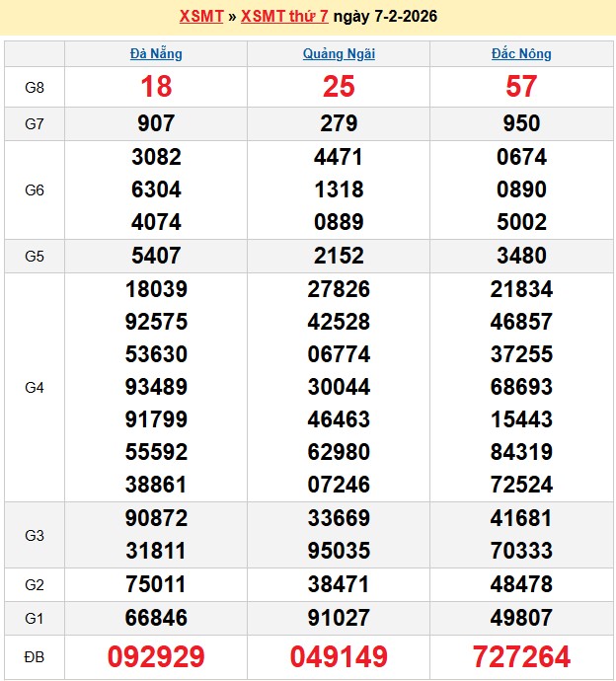
Task: Click the red G8 number 18
Action: click(156, 87)
